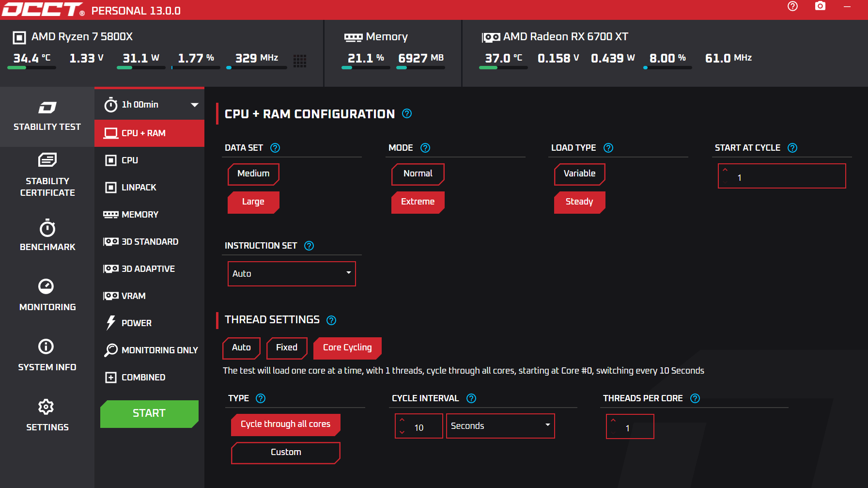Increase Start At Cycle value

(725, 170)
